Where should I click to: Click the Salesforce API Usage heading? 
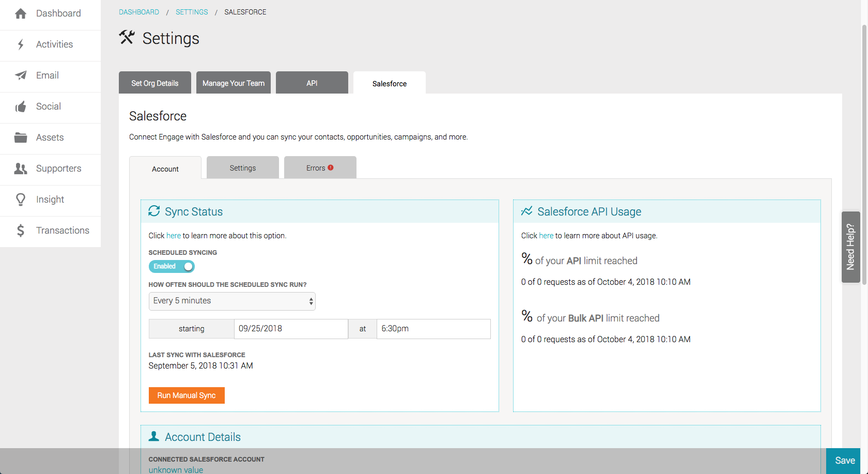coord(589,211)
